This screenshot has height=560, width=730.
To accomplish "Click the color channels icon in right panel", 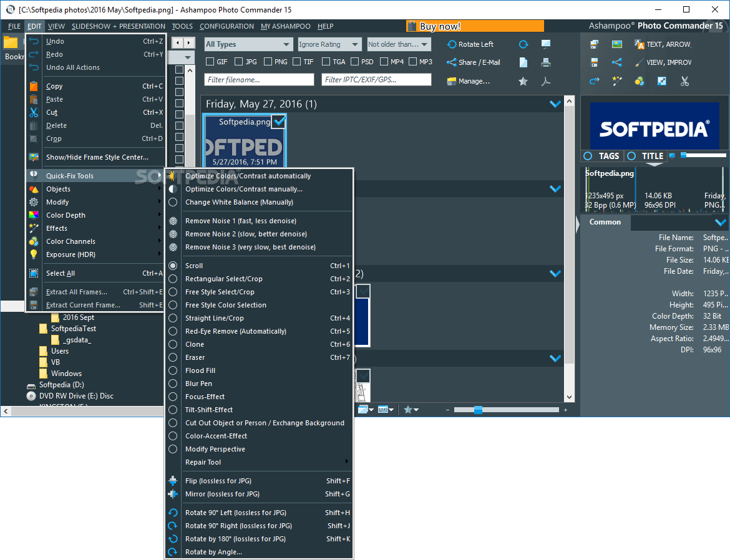I will pos(639,82).
